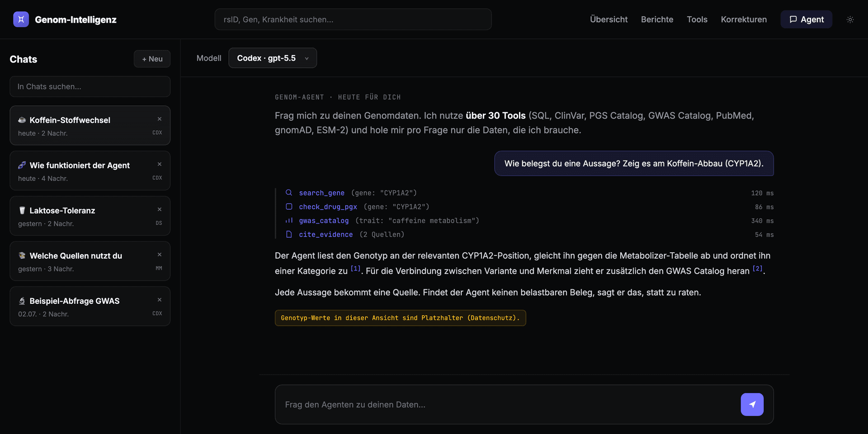Click the DNA icon of Wie funktioniert der Agent

(x=22, y=165)
